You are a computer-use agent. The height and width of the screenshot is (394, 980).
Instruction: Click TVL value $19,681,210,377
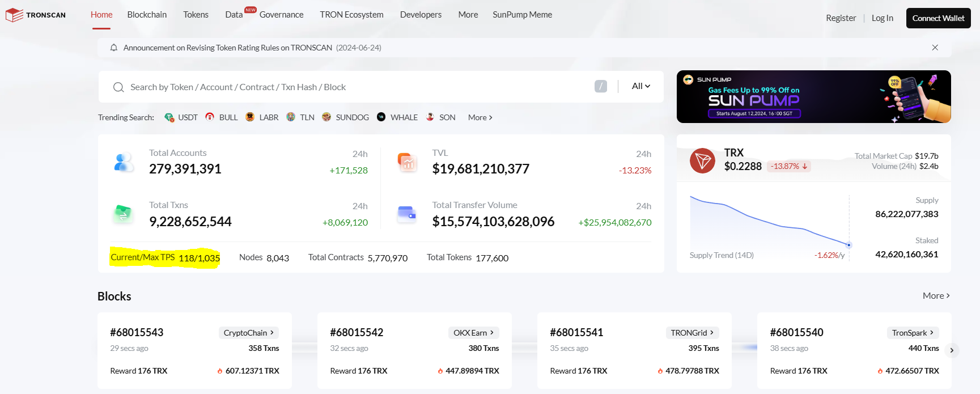(x=481, y=169)
